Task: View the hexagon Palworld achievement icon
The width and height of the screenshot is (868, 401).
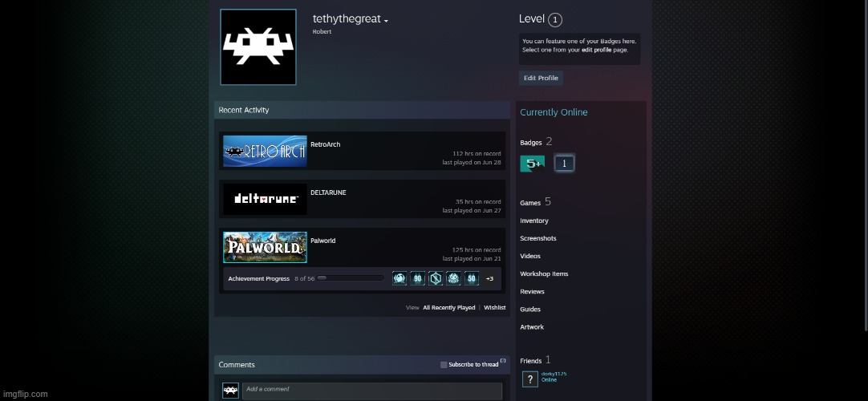Action: pyautogui.click(x=436, y=278)
